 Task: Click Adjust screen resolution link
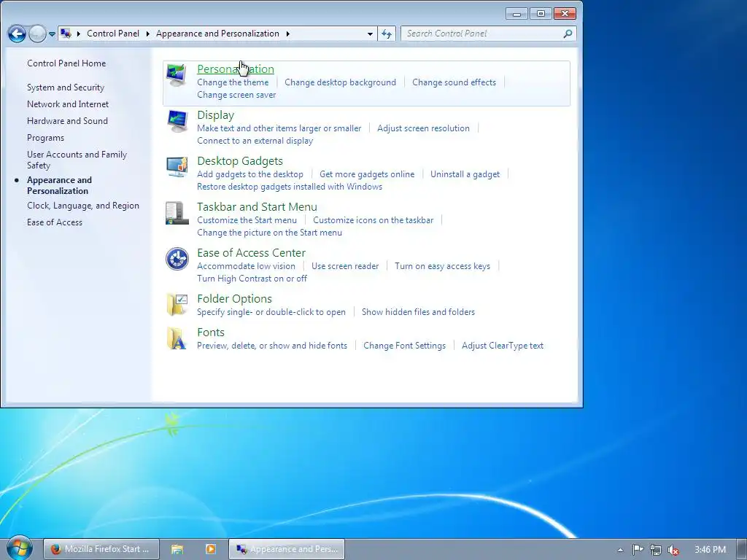(423, 128)
